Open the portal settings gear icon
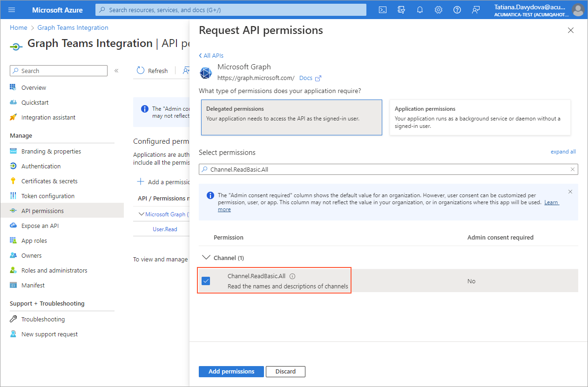Screen dimensions: 588x387 439,10
